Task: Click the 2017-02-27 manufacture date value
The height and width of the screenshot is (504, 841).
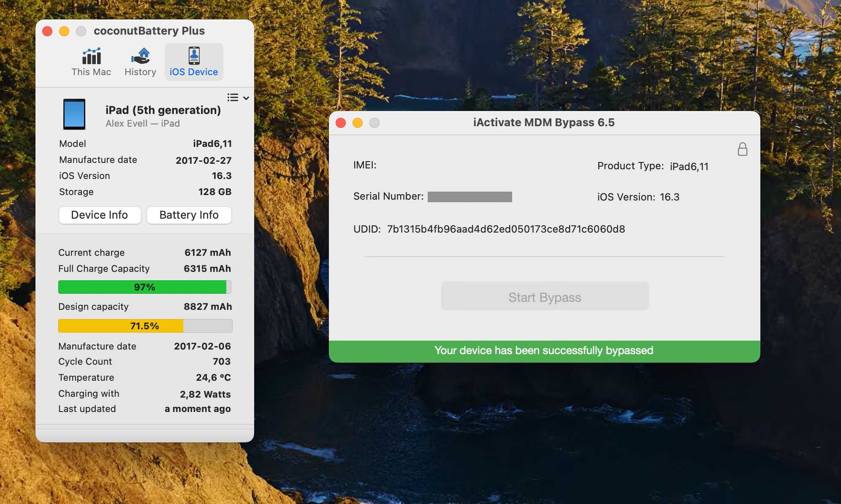Action: pos(203,160)
